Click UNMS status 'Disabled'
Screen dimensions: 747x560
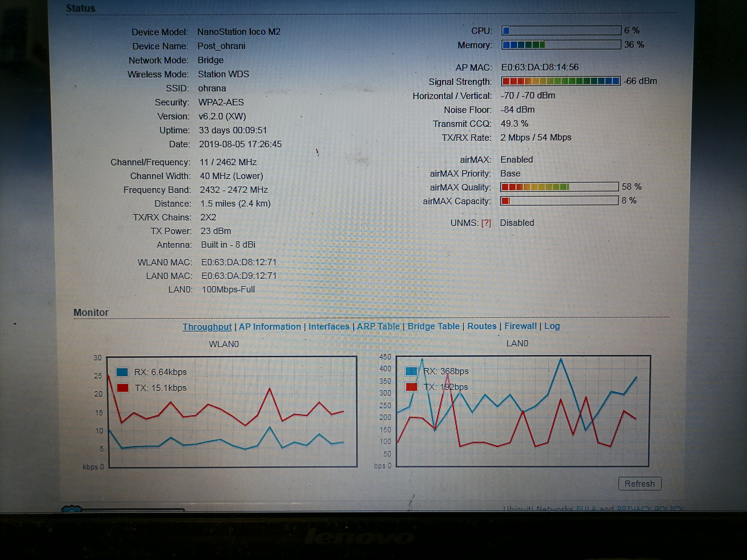pos(517,223)
